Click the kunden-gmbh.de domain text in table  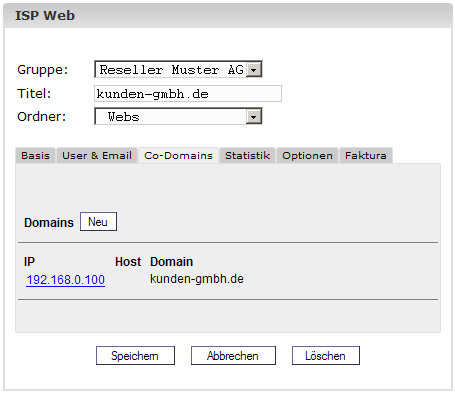point(197,279)
